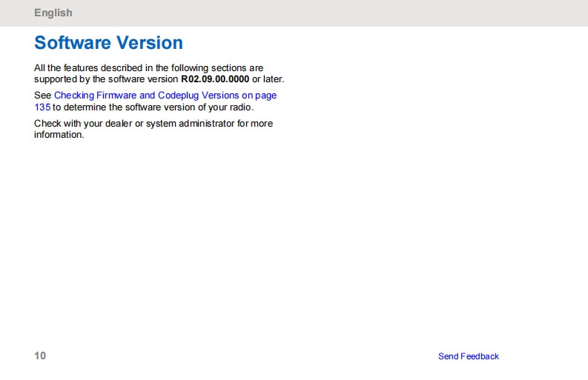Click the words 'of your radio' in text

(x=226, y=107)
